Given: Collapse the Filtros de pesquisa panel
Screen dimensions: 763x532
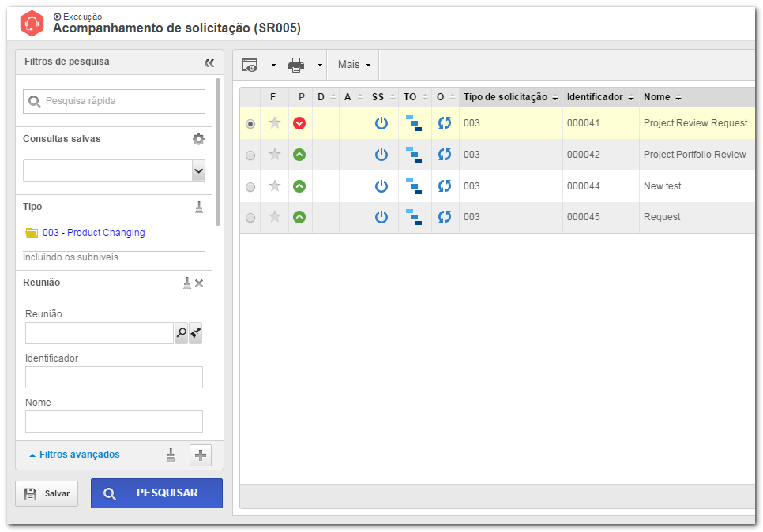Looking at the screenshot, I should 209,62.
